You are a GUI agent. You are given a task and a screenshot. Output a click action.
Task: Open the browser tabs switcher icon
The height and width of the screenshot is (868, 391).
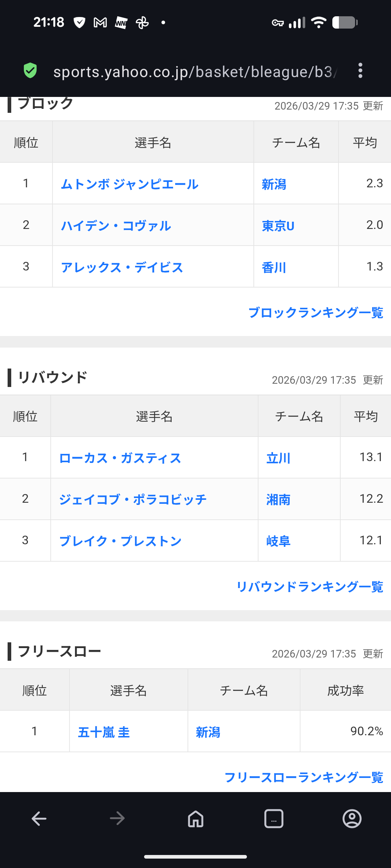274,818
